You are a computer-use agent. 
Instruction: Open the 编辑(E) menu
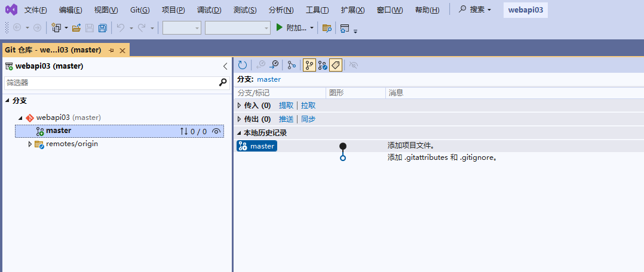tap(70, 10)
